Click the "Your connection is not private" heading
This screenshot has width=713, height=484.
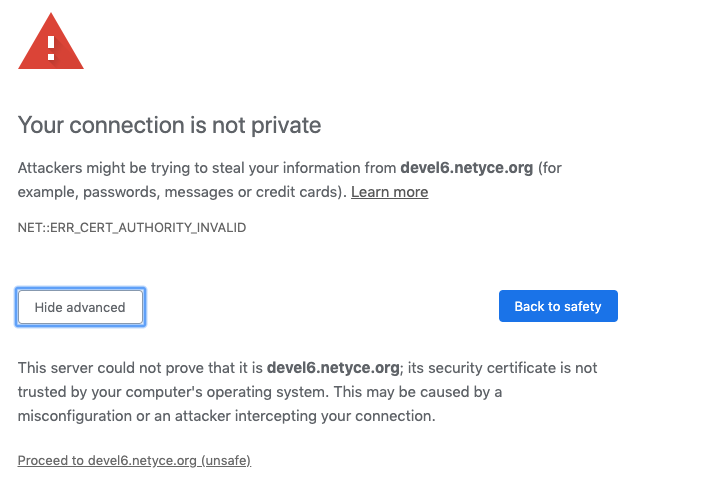click(x=170, y=126)
